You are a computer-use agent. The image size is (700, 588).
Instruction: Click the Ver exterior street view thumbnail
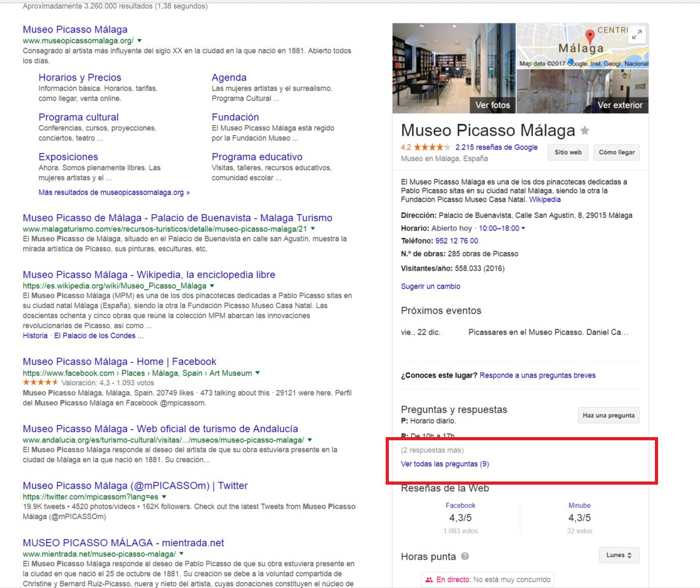[582, 91]
